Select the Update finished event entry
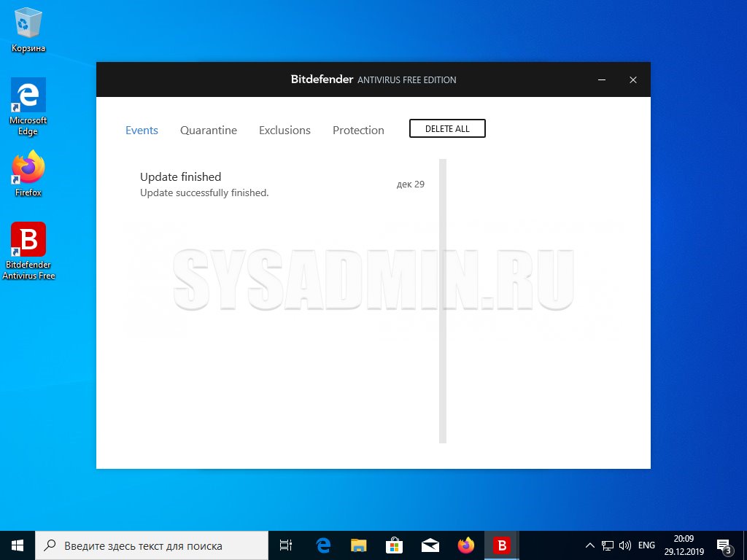Viewport: 747px width, 560px height. [282, 184]
